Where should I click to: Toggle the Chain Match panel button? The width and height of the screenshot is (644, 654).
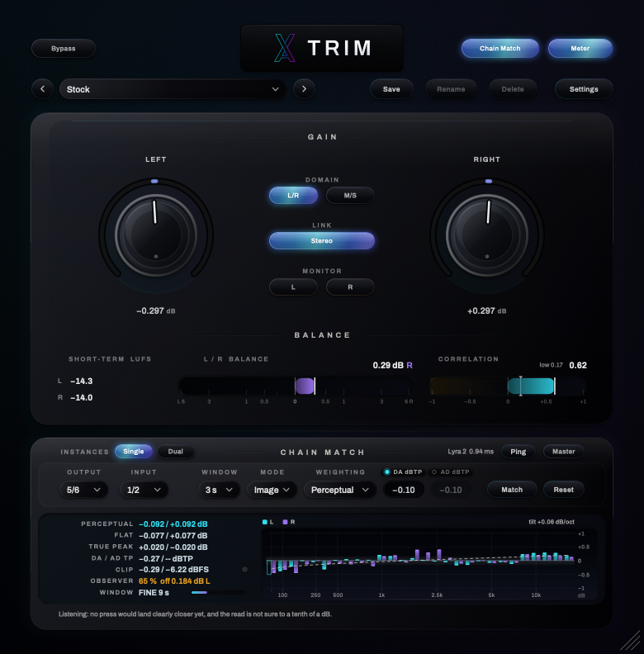500,49
